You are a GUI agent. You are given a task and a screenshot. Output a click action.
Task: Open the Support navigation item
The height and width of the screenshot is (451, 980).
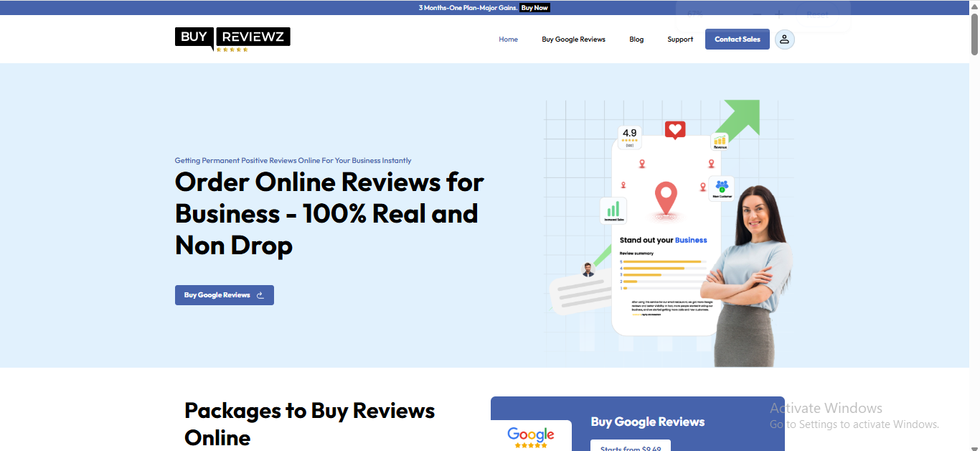[680, 39]
